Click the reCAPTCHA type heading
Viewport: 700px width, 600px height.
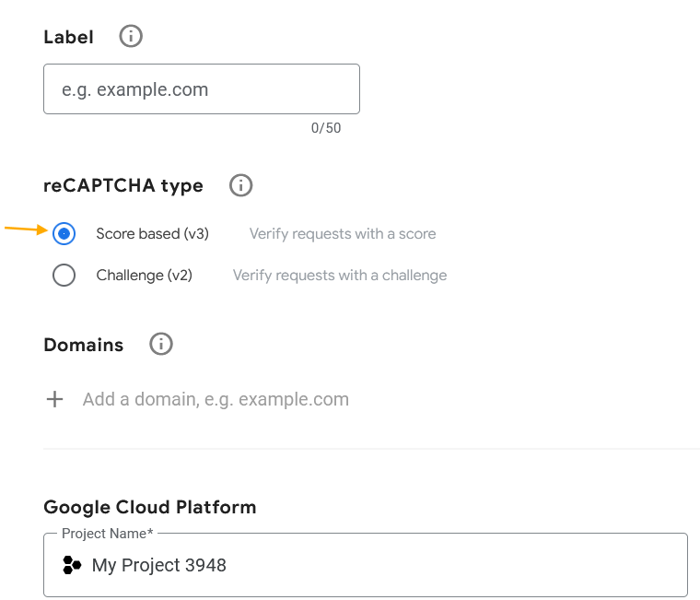(123, 186)
